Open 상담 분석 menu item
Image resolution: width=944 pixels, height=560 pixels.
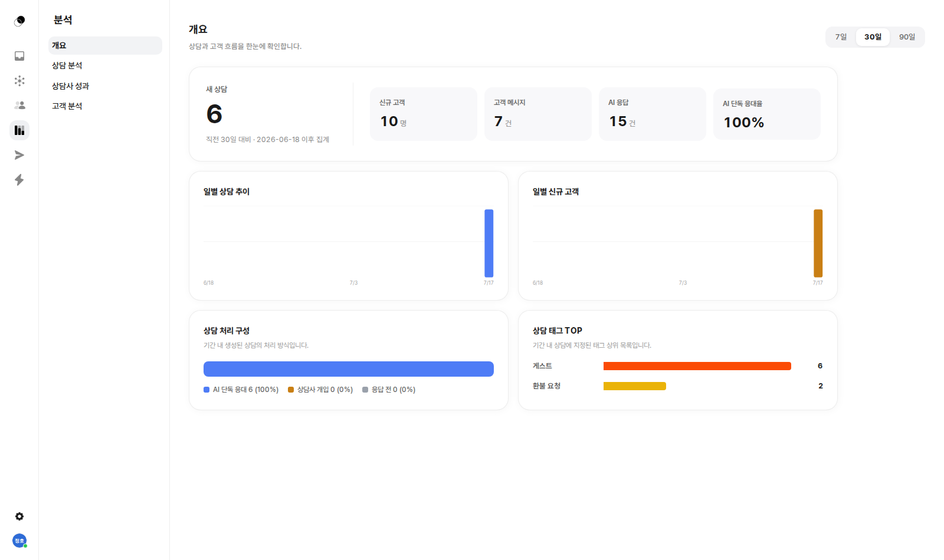pos(105,65)
